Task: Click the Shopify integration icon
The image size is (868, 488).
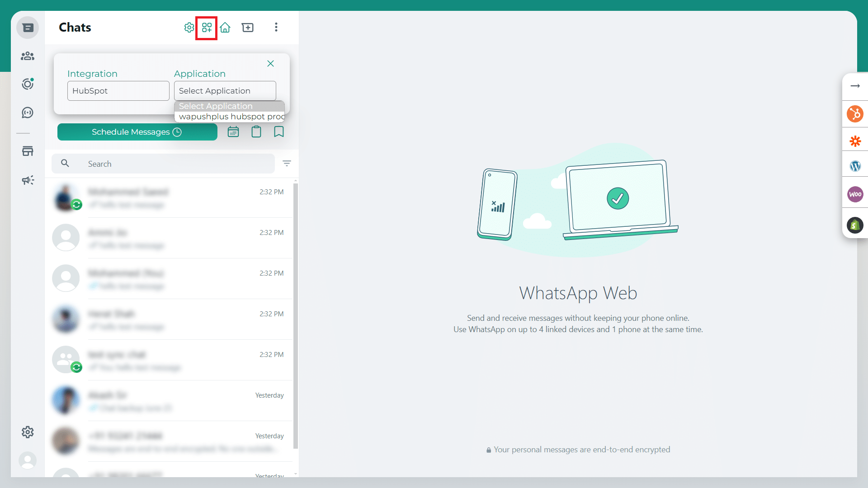Action: pyautogui.click(x=855, y=225)
